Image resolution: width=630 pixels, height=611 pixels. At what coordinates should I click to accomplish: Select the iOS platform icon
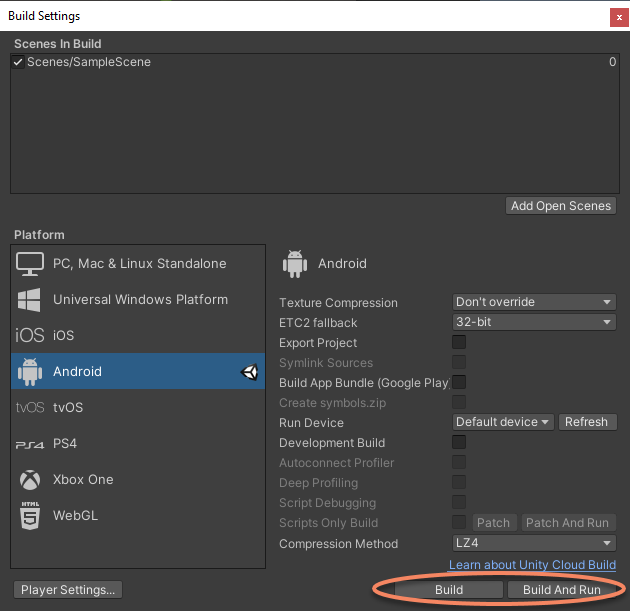[30, 336]
